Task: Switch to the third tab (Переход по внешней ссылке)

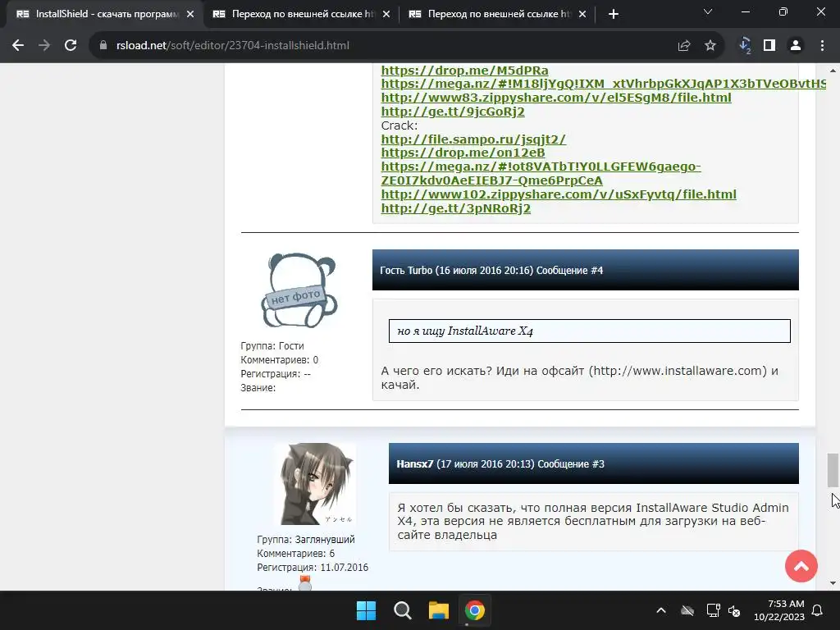Action: coord(496,15)
